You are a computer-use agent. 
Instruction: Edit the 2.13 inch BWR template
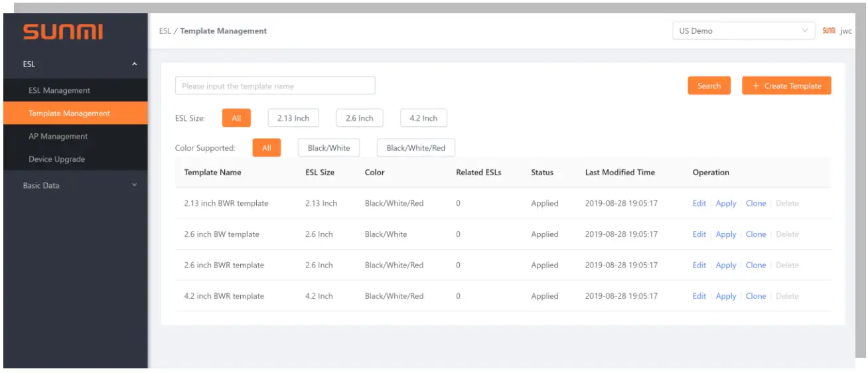[x=699, y=203]
